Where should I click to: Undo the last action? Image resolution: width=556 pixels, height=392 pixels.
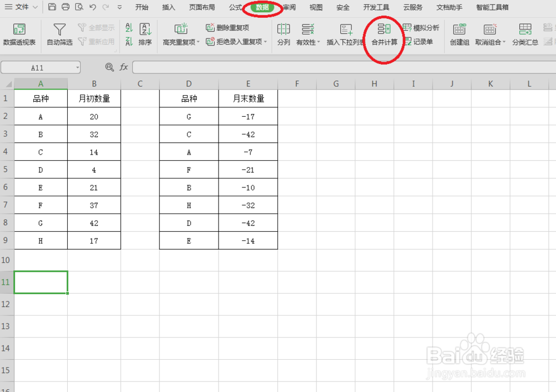92,7
